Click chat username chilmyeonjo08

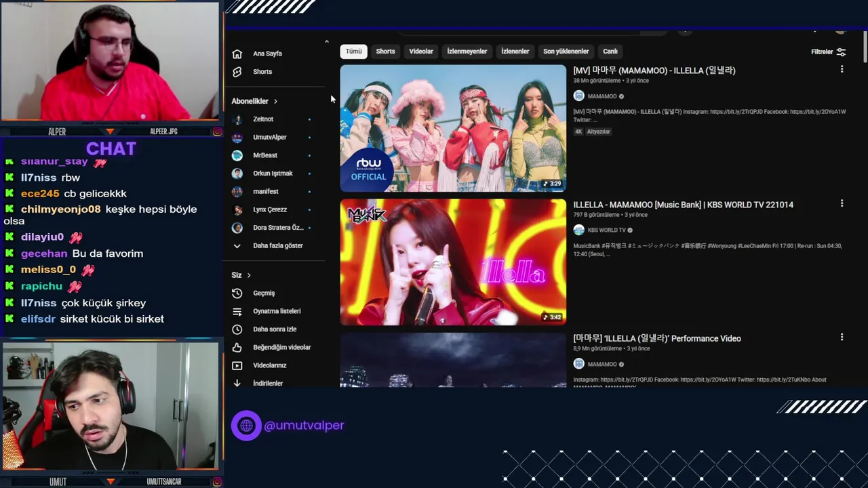pos(60,209)
